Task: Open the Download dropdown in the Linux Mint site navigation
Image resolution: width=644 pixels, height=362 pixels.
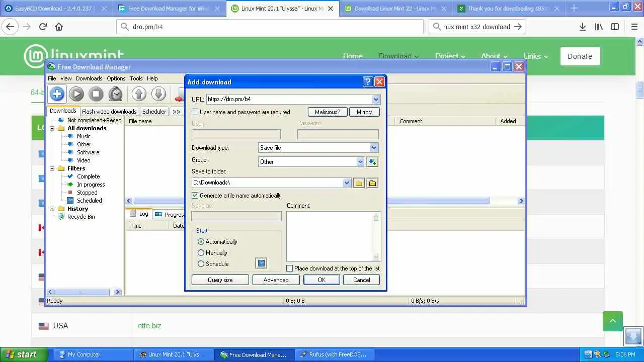Action: click(398, 56)
